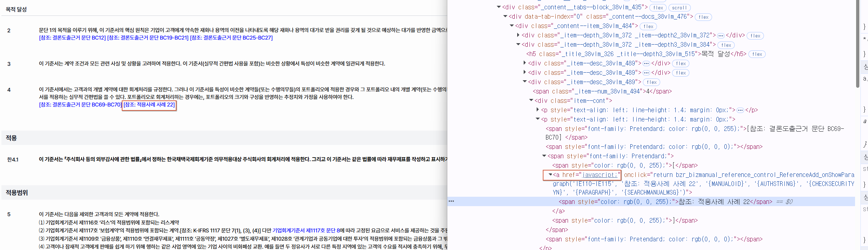Click paragraph number 5 on the page

click(x=9, y=214)
